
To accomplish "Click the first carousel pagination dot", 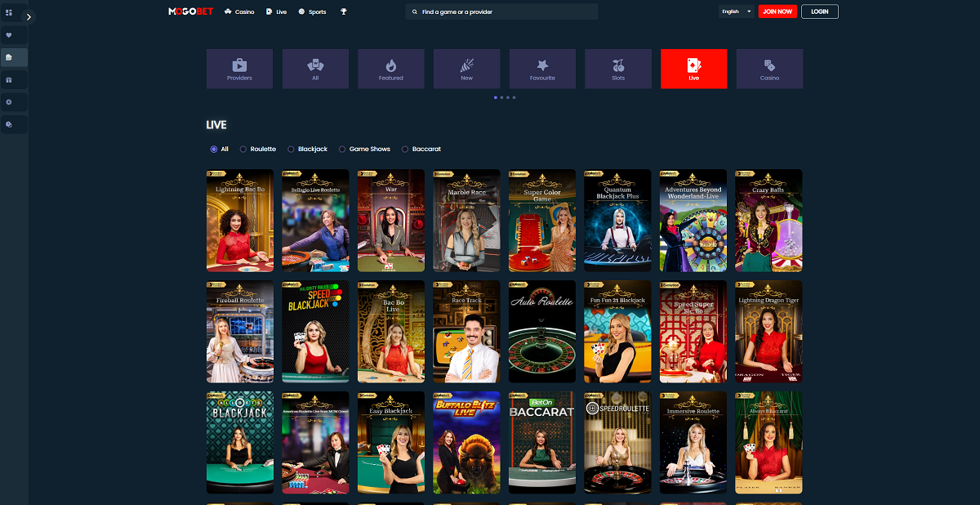I will [x=495, y=97].
